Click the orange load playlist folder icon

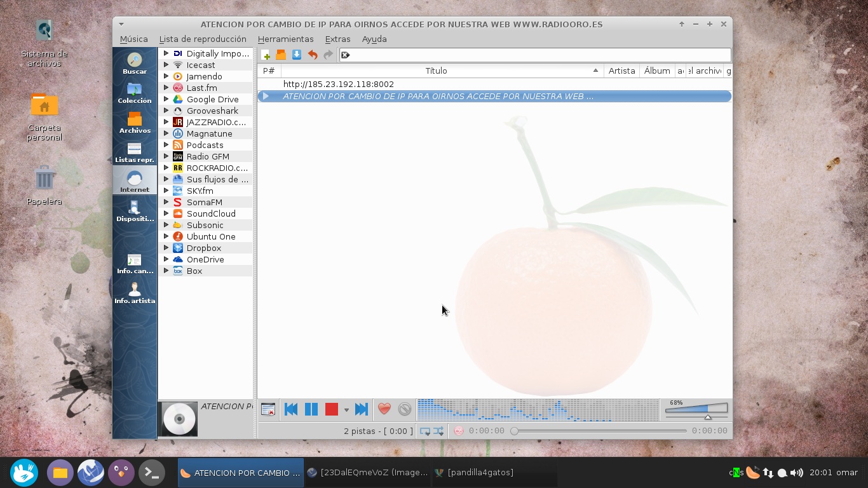pyautogui.click(x=281, y=55)
